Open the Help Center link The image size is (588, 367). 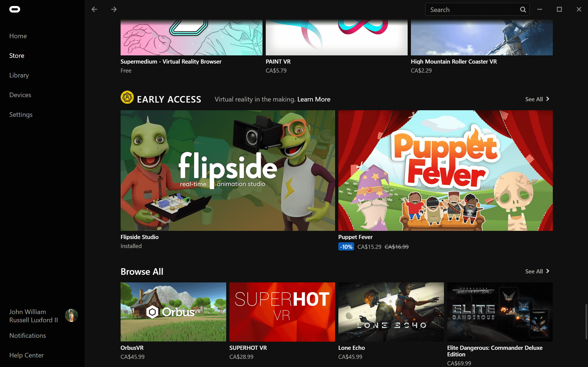[26, 355]
